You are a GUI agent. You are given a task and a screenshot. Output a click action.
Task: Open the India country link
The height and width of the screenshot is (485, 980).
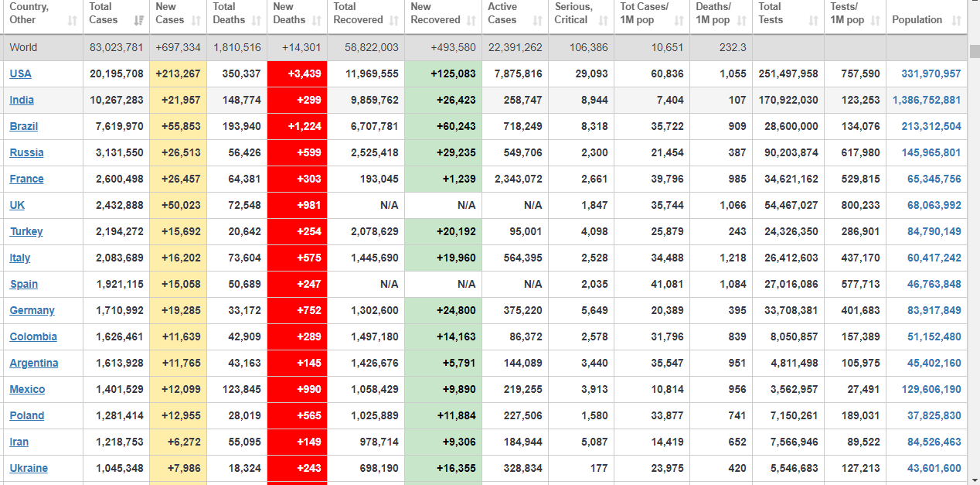point(22,100)
